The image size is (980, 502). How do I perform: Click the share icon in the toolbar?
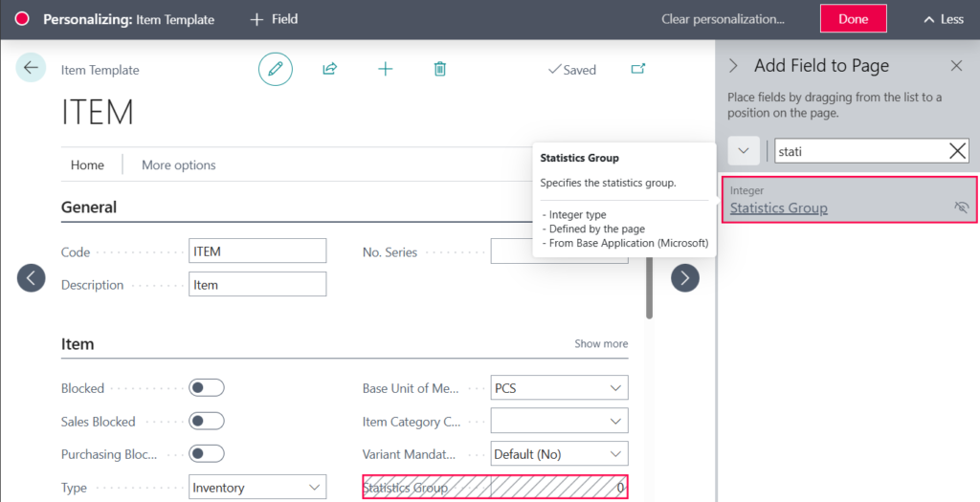click(329, 69)
